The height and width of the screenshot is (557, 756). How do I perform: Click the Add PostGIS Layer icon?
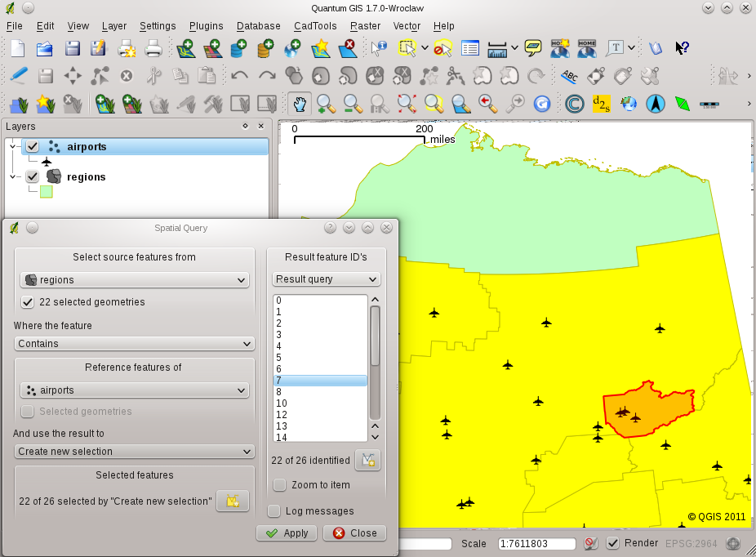point(238,48)
